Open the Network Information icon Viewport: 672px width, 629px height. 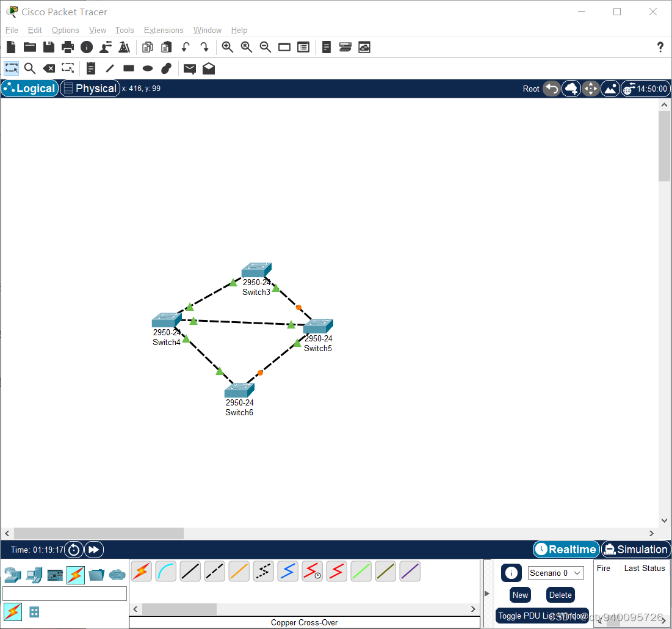pos(87,47)
